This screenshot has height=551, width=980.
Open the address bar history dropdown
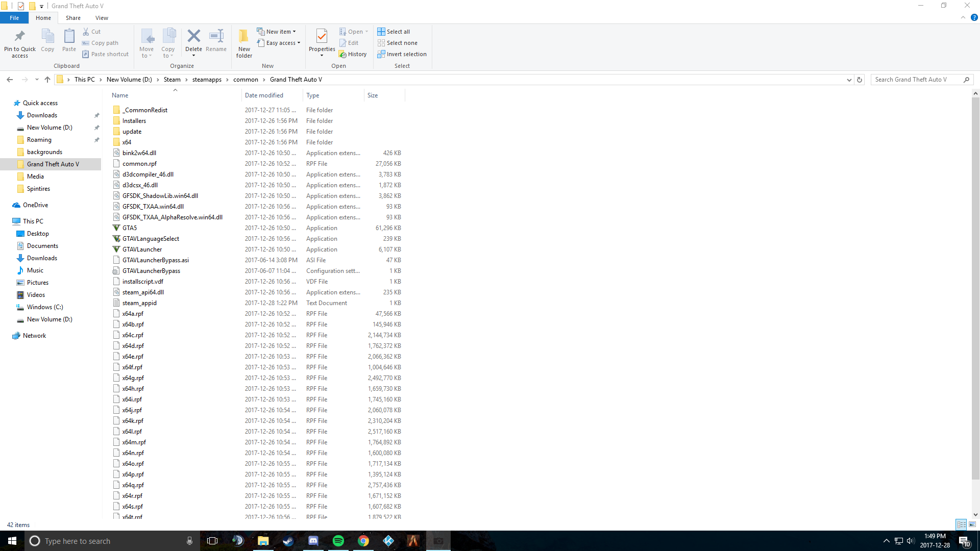tap(849, 80)
